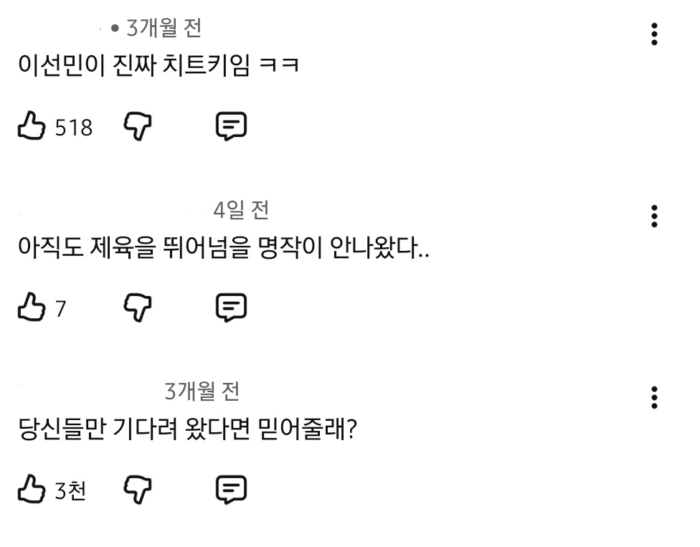The width and height of the screenshot is (700, 547).
Task: Reply to the 제육 명작 comment
Action: click(x=231, y=307)
